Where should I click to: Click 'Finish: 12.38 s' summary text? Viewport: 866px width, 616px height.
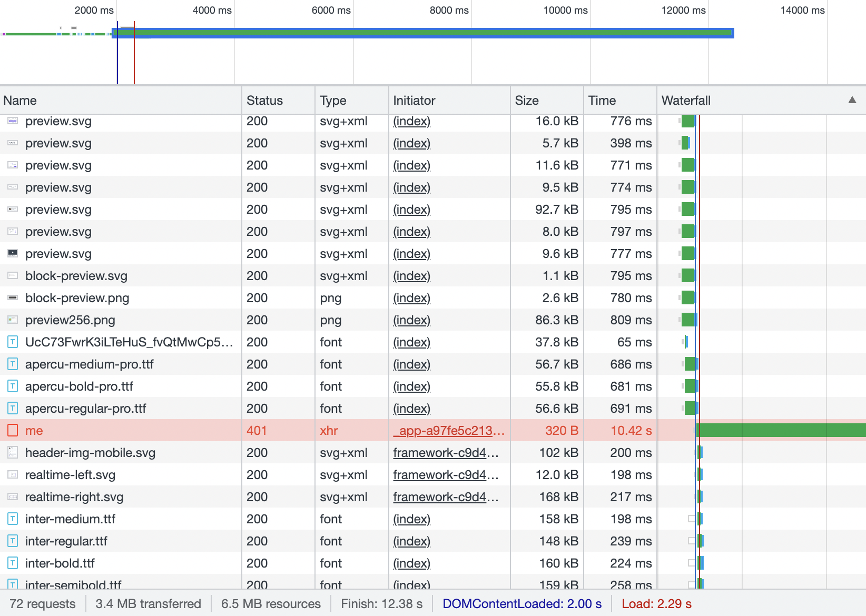click(381, 603)
